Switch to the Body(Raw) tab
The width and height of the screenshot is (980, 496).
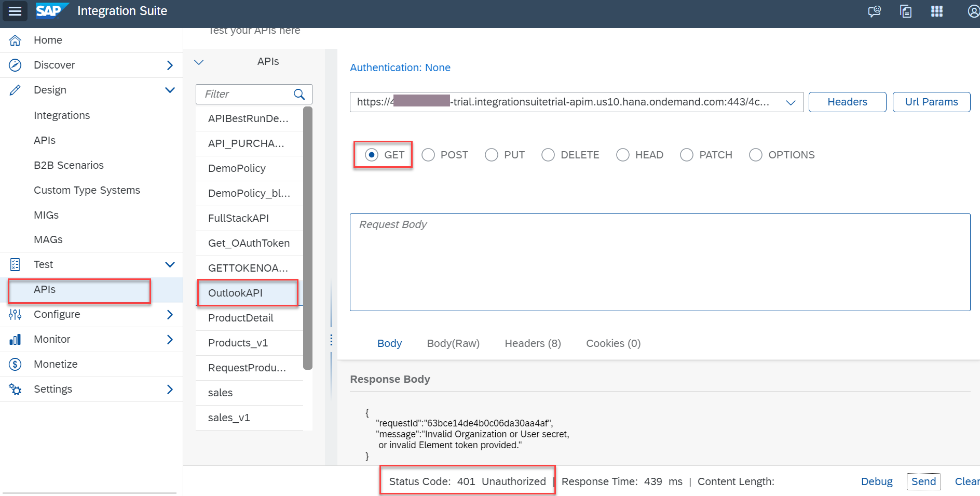(453, 343)
